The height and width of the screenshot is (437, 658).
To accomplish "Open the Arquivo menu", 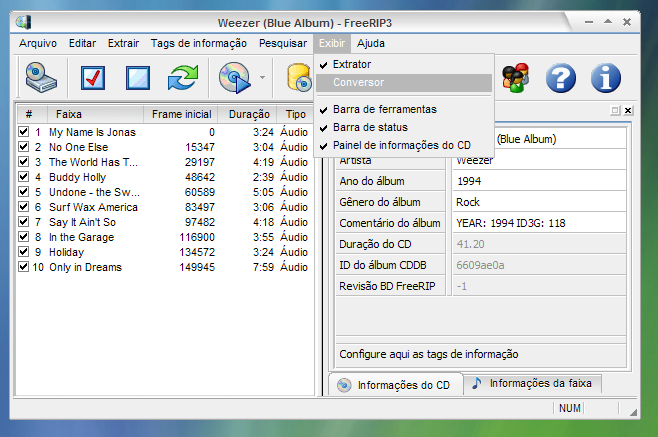I will (38, 43).
